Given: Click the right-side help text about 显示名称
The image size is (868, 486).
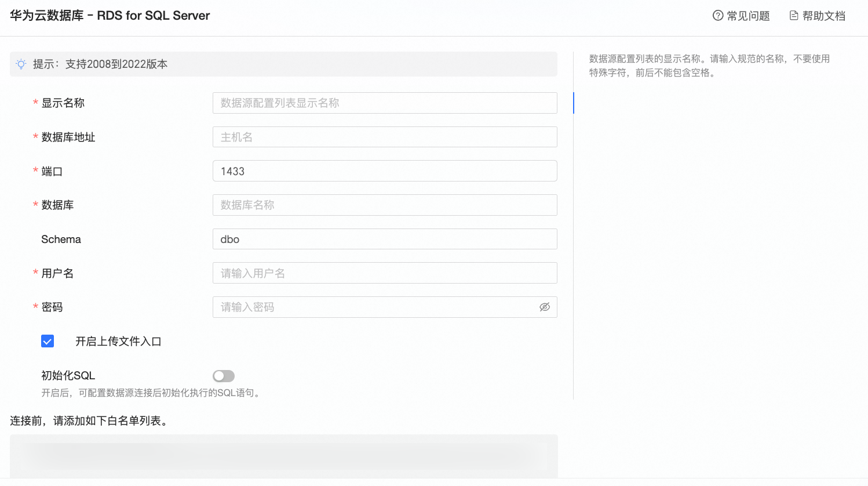Looking at the screenshot, I should (x=710, y=66).
